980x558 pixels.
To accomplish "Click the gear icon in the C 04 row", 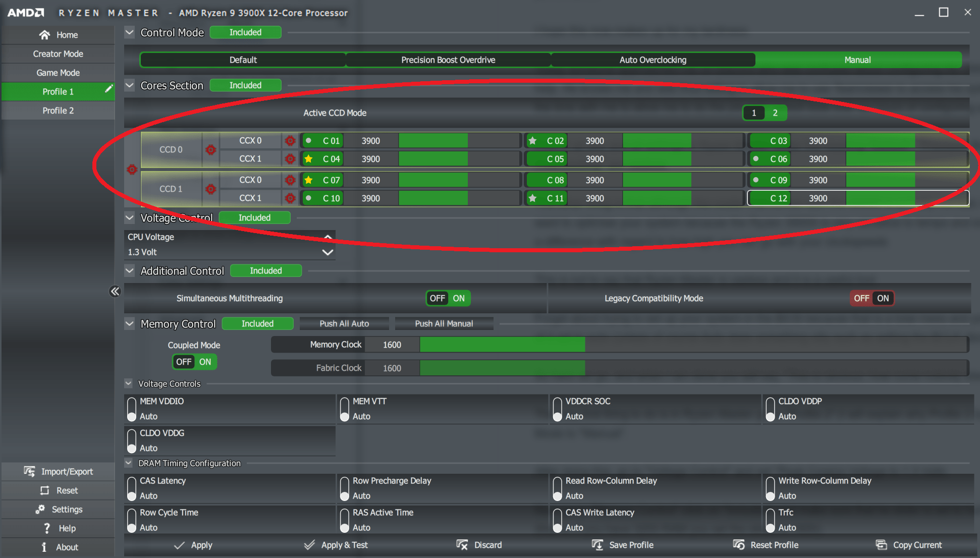I will click(290, 159).
